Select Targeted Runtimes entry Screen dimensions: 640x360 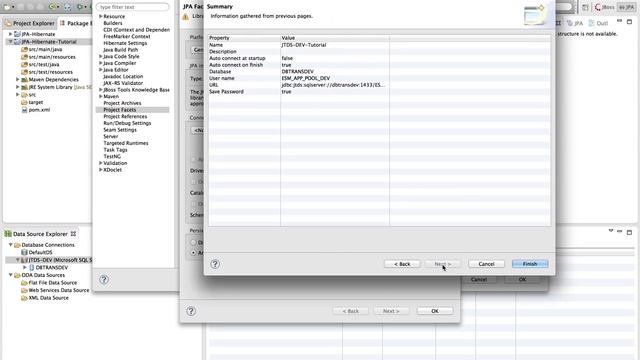126,143
